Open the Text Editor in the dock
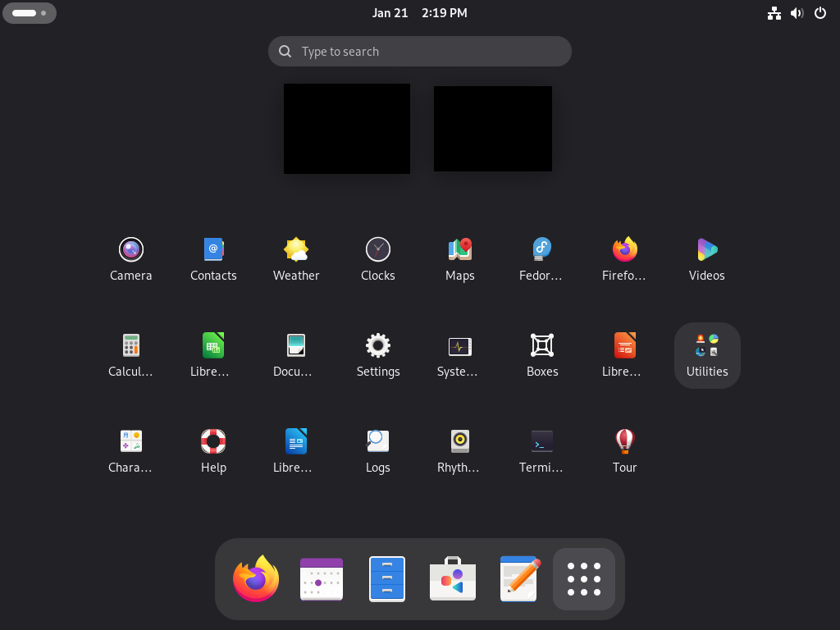Viewport: 840px width, 630px height. click(518, 578)
